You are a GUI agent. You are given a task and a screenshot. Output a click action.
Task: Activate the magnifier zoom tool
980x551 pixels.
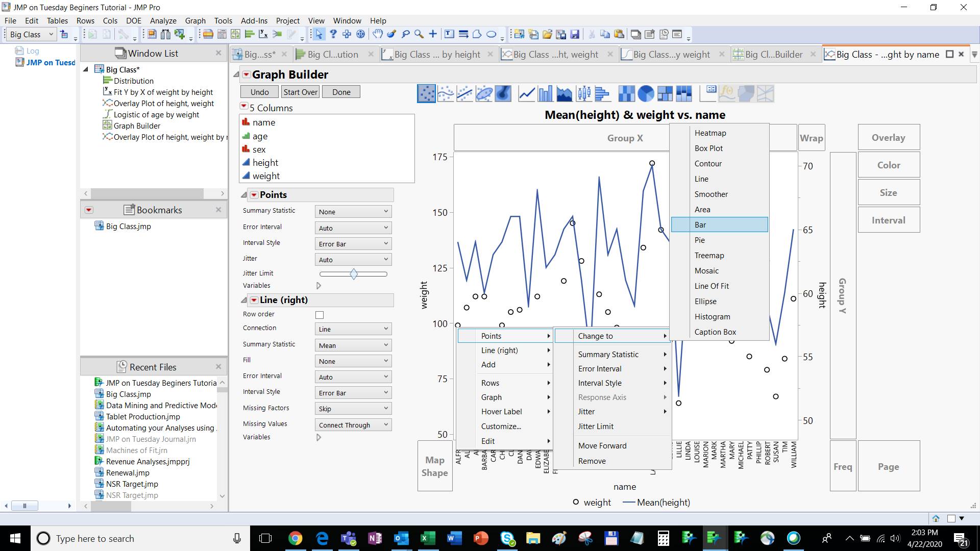pos(419,35)
